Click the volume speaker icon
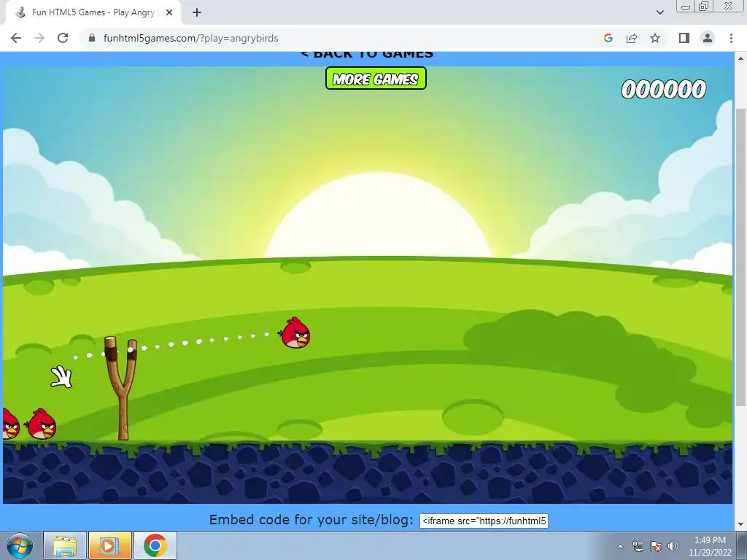The image size is (747, 560). tap(673, 546)
